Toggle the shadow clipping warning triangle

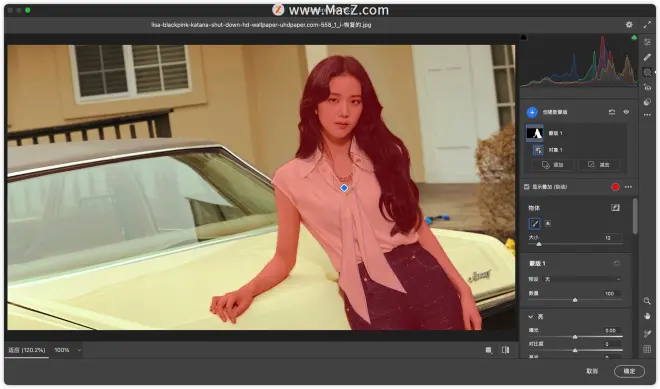[524, 37]
